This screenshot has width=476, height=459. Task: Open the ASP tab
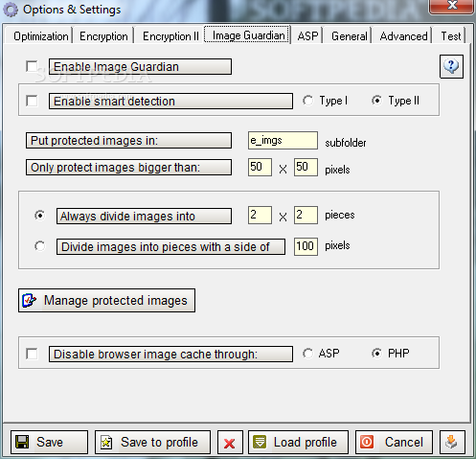(307, 36)
